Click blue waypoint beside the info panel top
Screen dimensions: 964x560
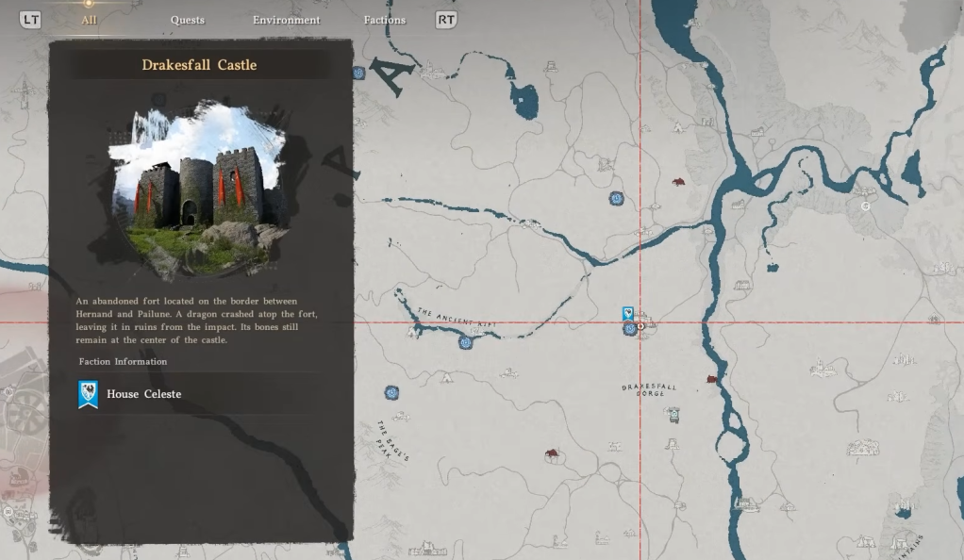[358, 73]
